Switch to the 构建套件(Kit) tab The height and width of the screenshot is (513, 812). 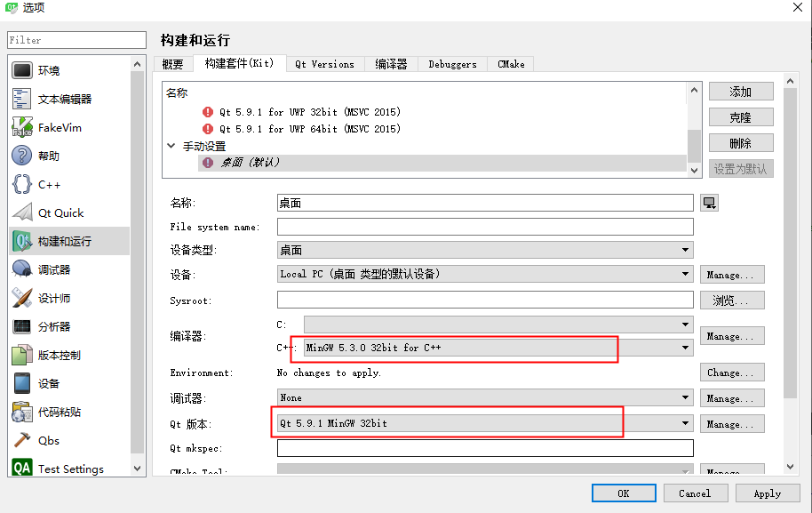[239, 63]
